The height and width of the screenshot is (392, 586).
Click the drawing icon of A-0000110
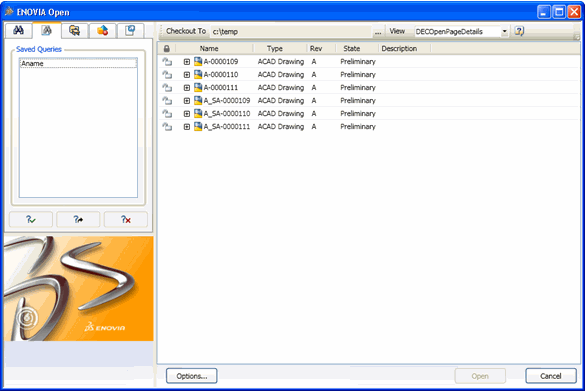coord(198,74)
